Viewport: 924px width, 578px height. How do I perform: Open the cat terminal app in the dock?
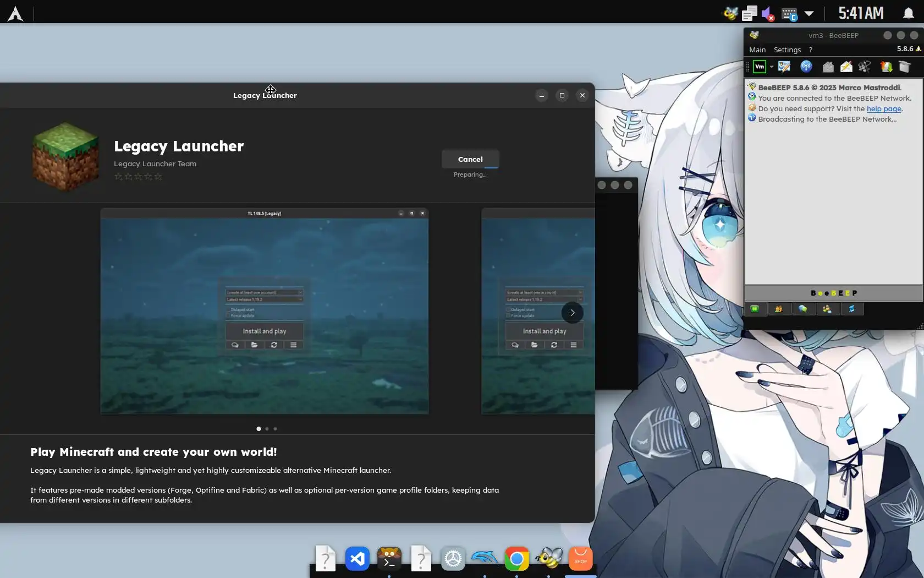389,558
